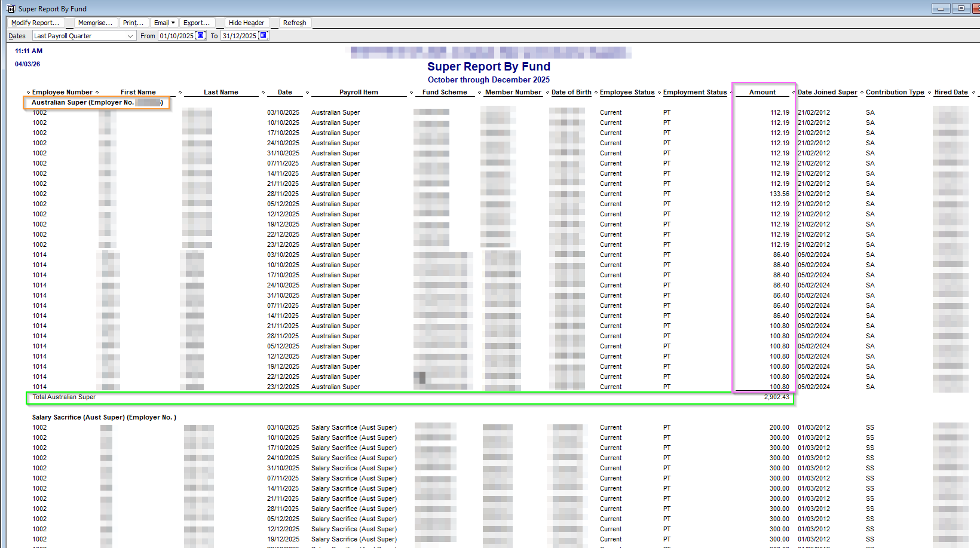
Task: Select the October through December 2025 subtitle
Action: [489, 79]
